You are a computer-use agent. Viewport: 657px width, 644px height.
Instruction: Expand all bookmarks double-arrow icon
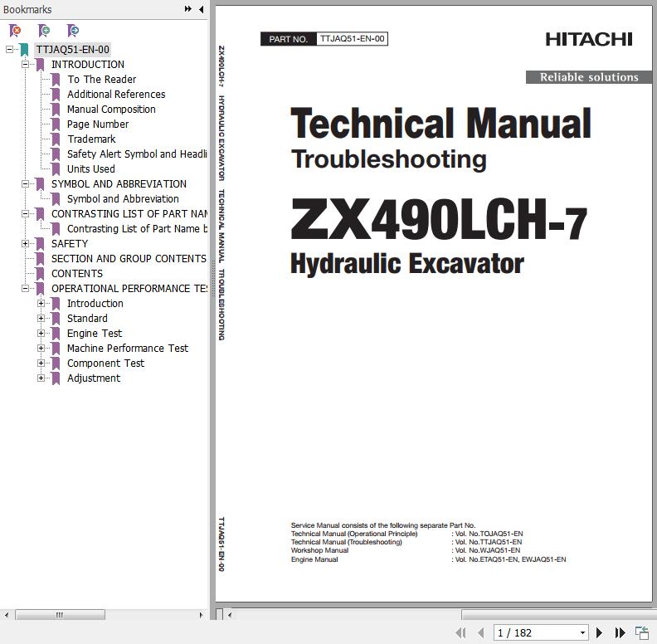(x=188, y=9)
